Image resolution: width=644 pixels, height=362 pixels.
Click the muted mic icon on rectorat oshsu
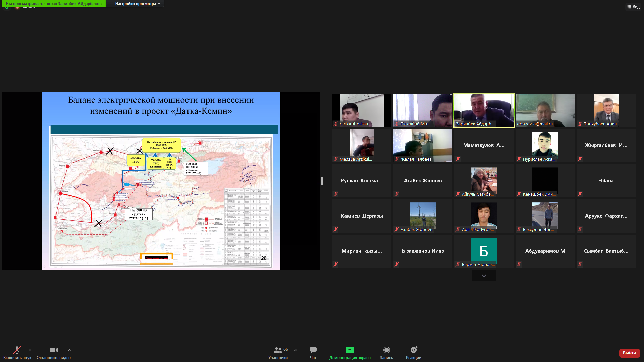click(336, 124)
